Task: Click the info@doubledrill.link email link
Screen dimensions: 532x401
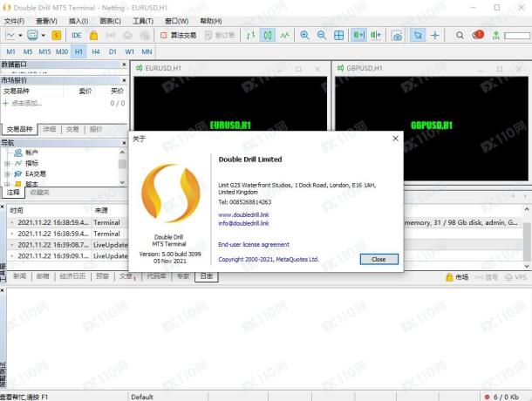Action: pyautogui.click(x=243, y=223)
